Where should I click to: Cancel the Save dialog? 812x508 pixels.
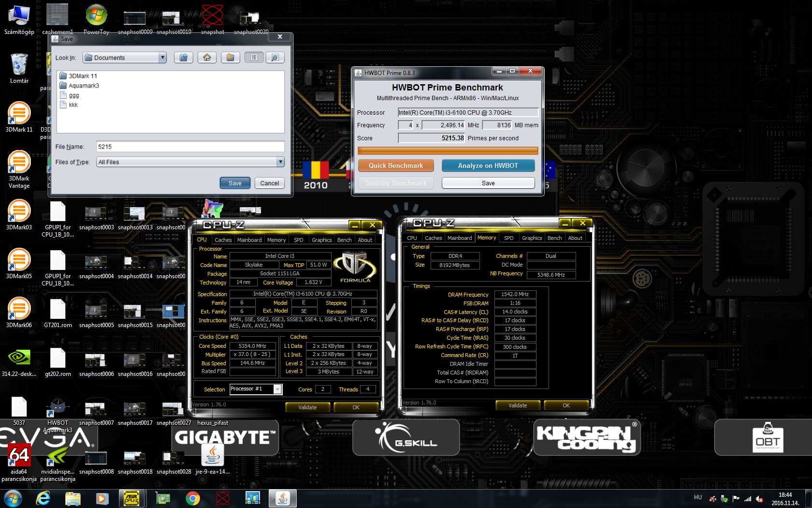point(269,183)
